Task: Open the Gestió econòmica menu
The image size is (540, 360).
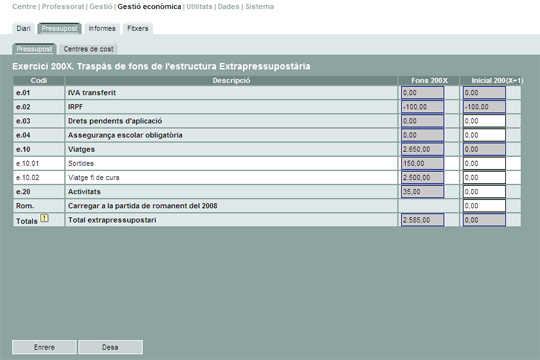Action: [x=149, y=7]
